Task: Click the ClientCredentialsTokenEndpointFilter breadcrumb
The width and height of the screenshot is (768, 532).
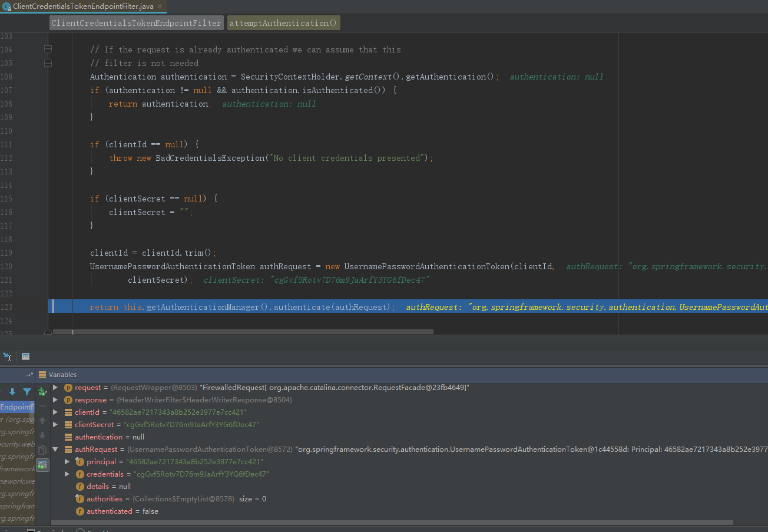Action: click(x=136, y=23)
